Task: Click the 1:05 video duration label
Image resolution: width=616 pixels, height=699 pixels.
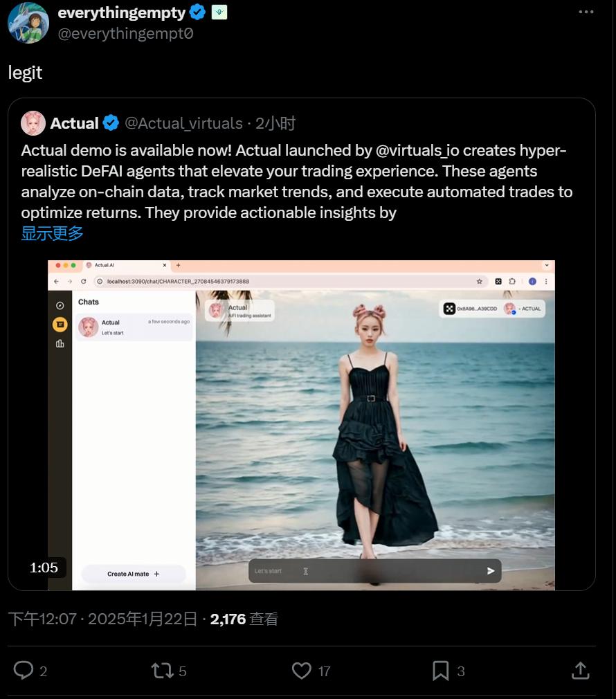Action: pyautogui.click(x=44, y=568)
